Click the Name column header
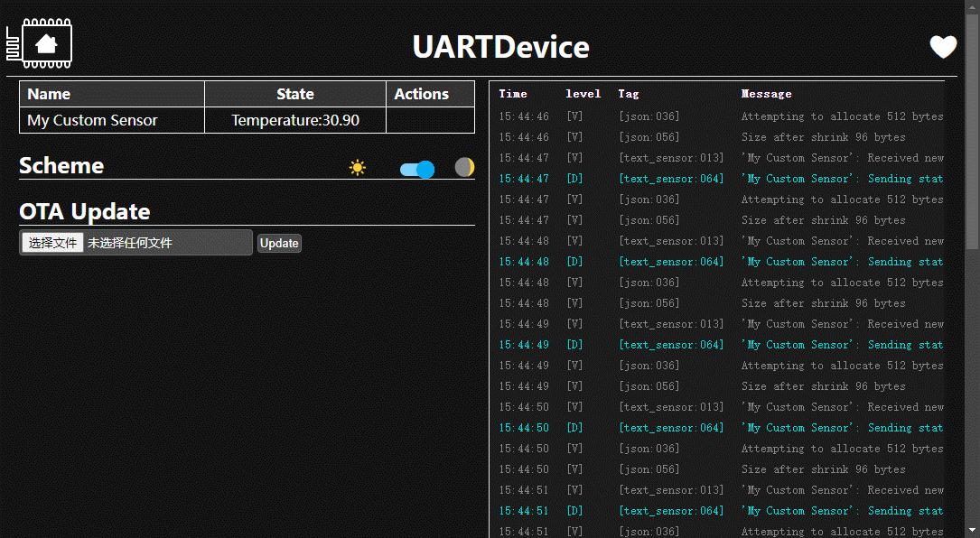 (x=49, y=94)
